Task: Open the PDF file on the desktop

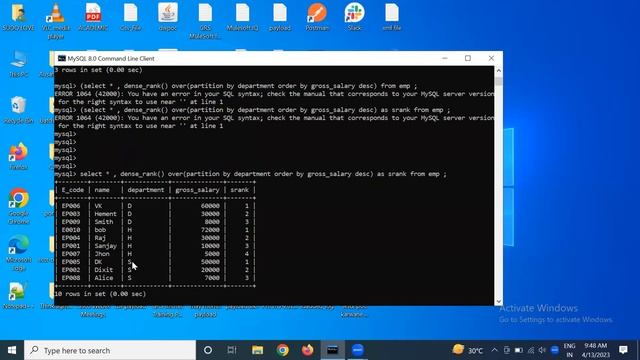Action: [93, 16]
